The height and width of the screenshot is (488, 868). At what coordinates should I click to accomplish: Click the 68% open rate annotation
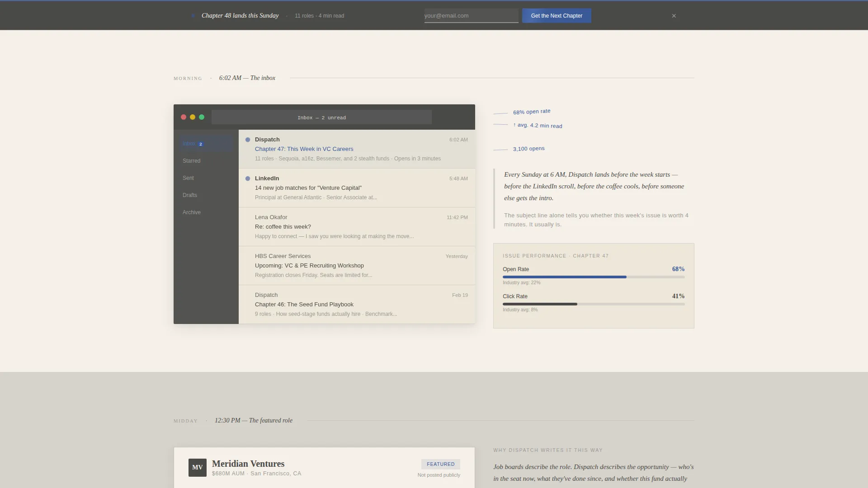[x=532, y=112]
